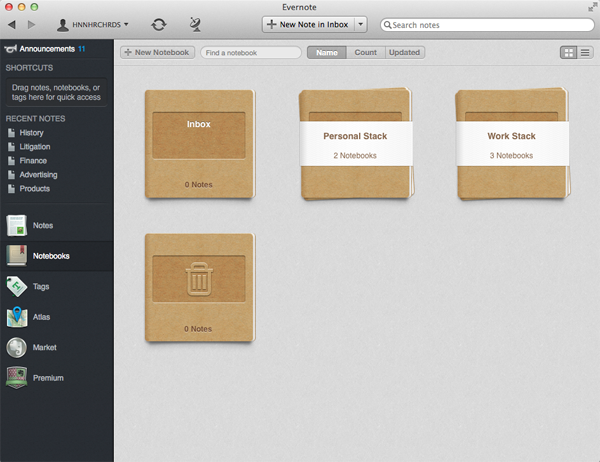Select Tags label in the sidebar

click(x=41, y=286)
